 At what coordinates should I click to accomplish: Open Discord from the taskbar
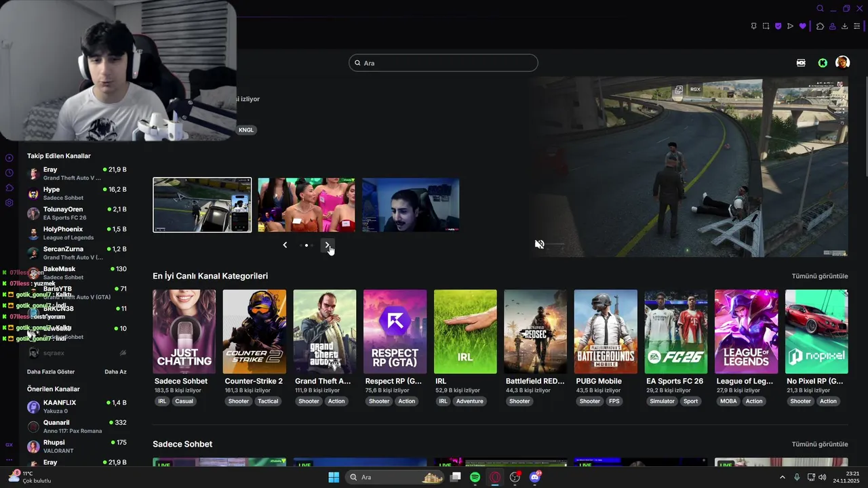(x=535, y=477)
